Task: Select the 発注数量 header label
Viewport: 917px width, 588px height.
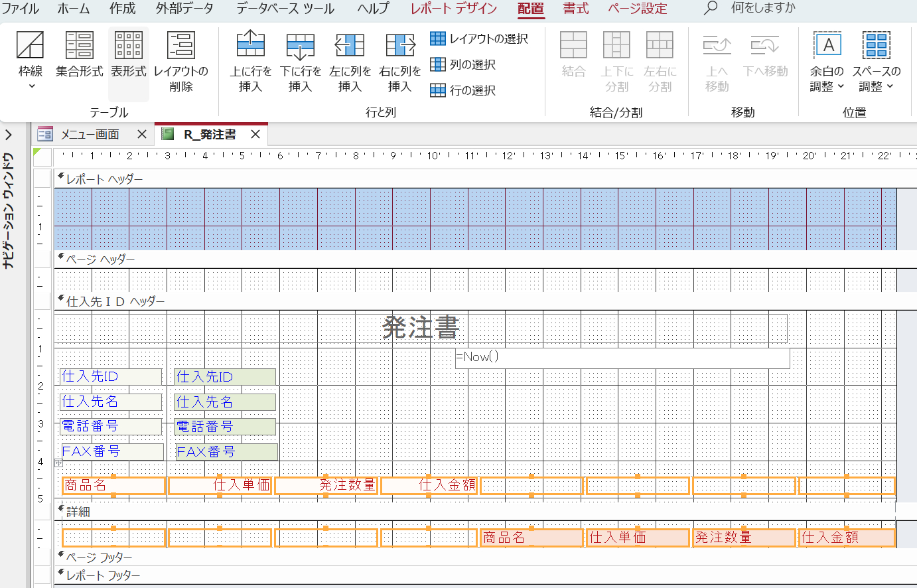Action: tap(326, 486)
